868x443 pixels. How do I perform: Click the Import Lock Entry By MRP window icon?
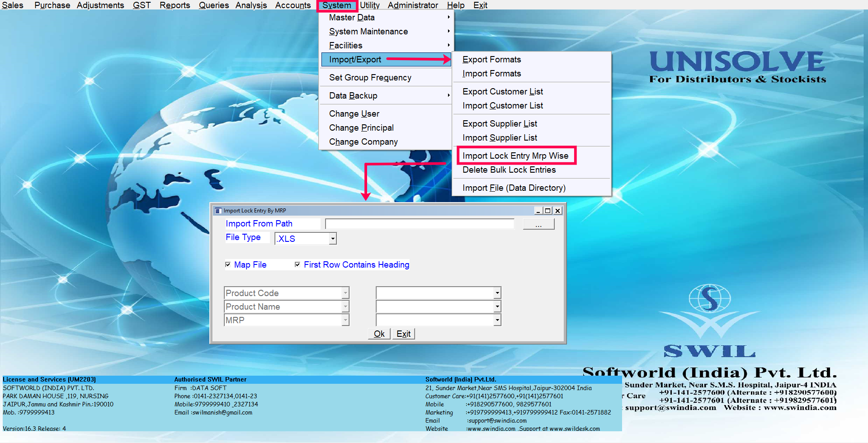pos(218,211)
